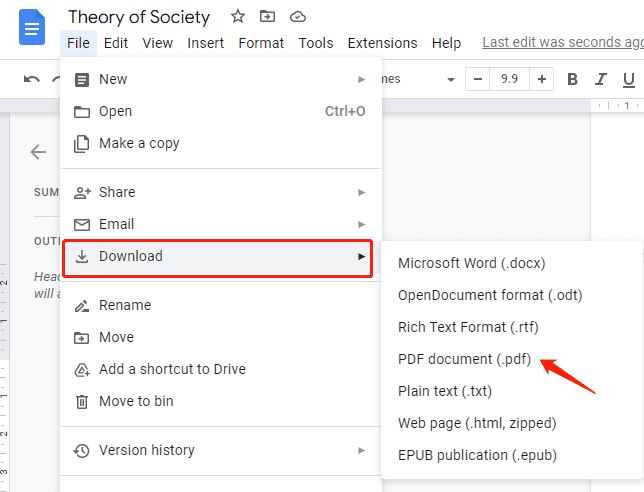Click the Google Docs home icon

point(32,28)
